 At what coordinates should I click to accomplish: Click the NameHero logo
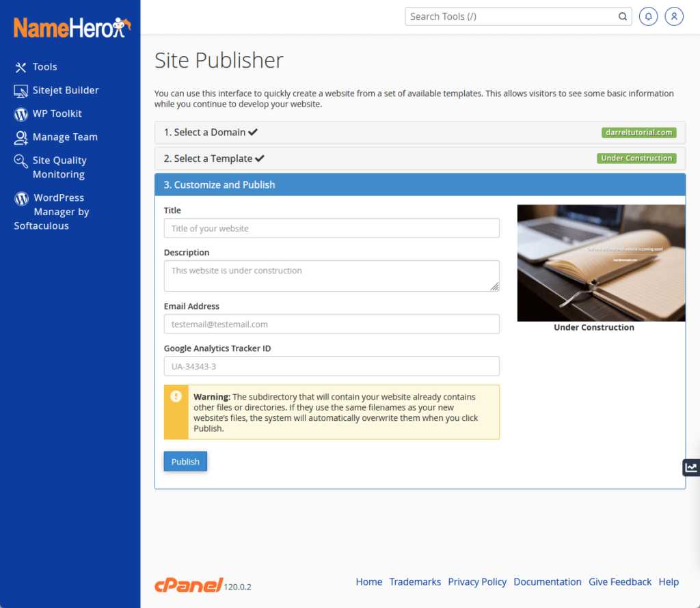coord(72,27)
